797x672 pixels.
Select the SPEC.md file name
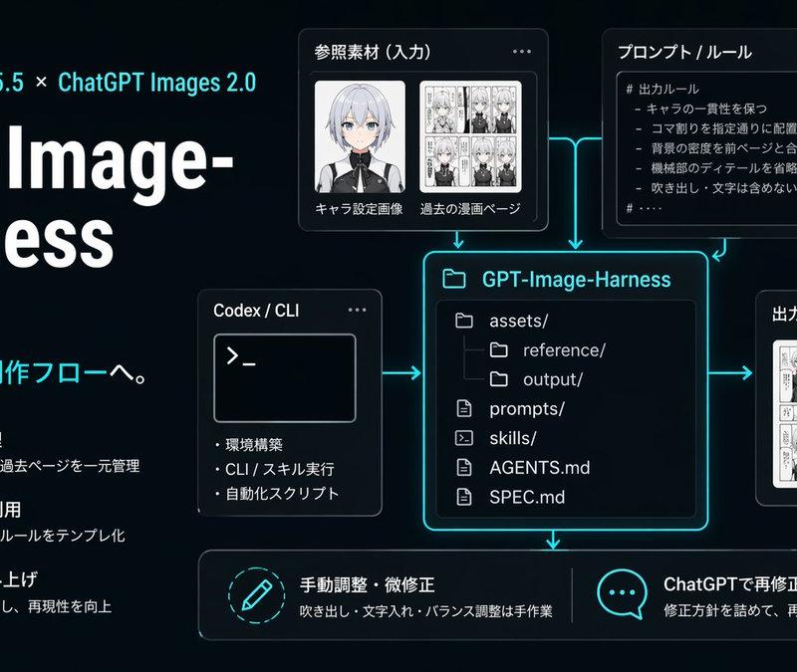pyautogui.click(x=527, y=497)
